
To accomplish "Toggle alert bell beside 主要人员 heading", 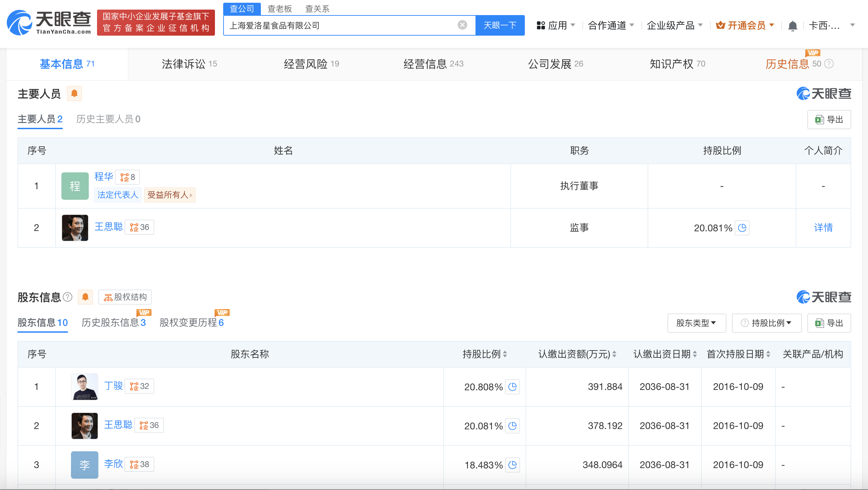I will point(74,94).
